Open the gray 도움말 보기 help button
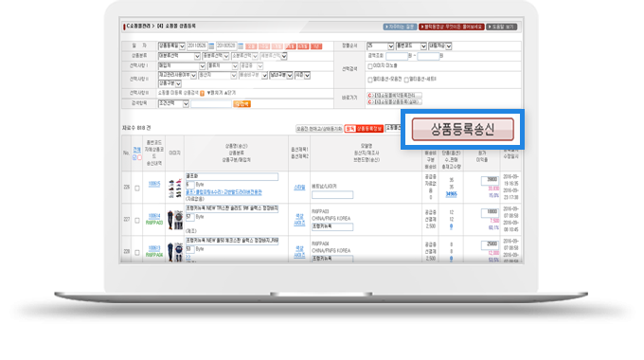Screen dimensions: 644x360 click(x=502, y=27)
